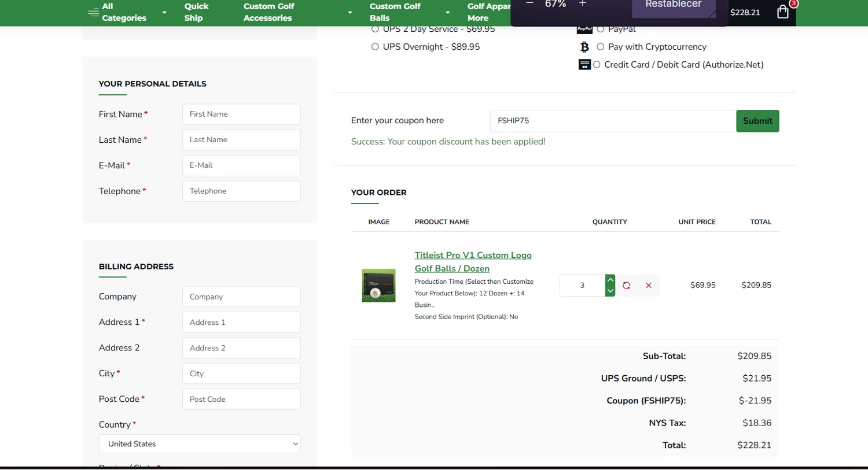Zoom out with the minus icon

[x=529, y=3]
